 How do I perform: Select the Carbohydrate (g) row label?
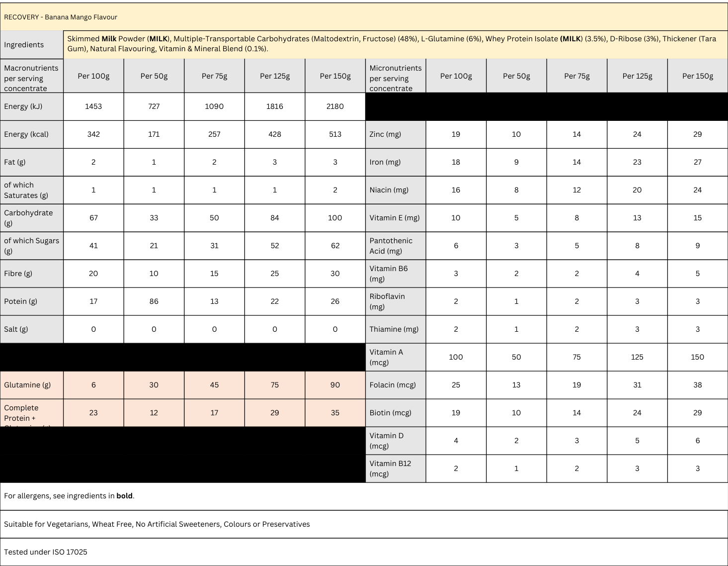(x=28, y=218)
